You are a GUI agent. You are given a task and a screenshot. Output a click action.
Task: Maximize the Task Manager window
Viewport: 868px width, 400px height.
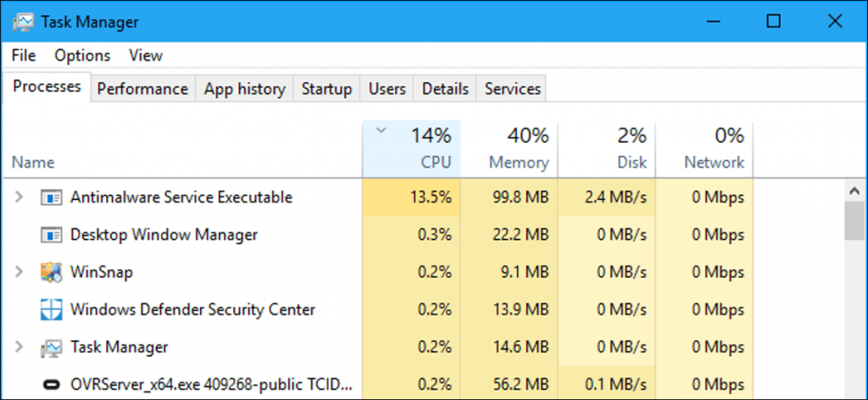coord(773,22)
